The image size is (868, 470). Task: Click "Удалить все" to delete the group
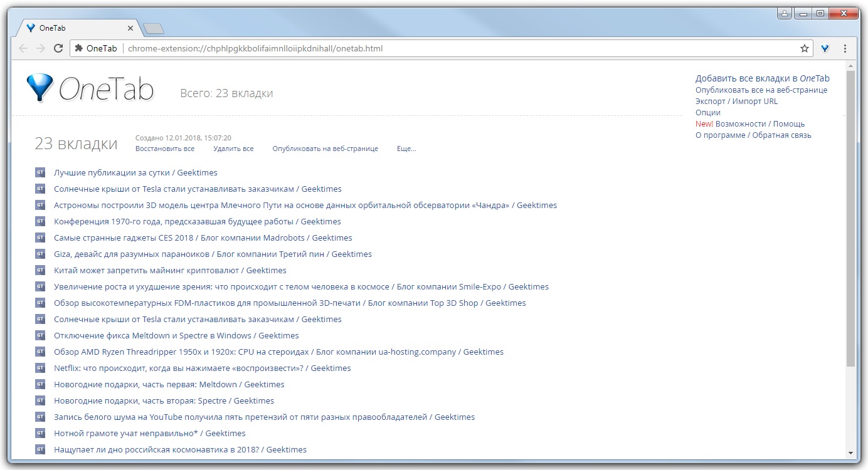233,149
